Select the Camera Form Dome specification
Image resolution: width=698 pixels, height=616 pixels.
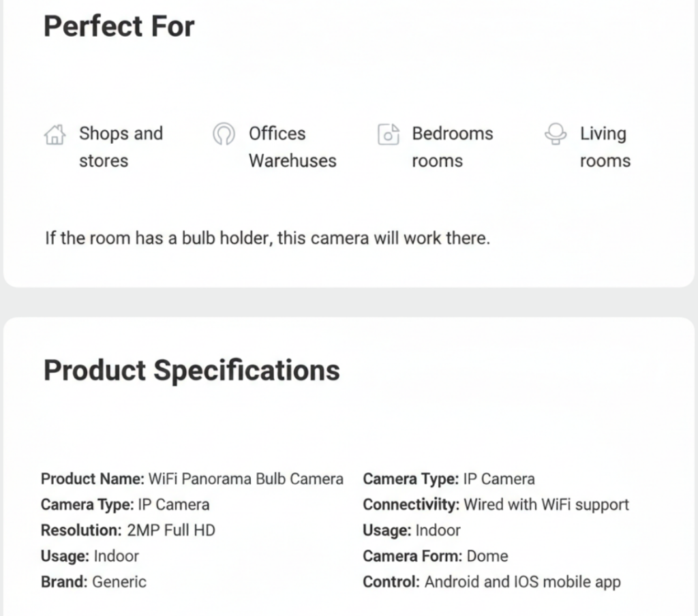(435, 556)
